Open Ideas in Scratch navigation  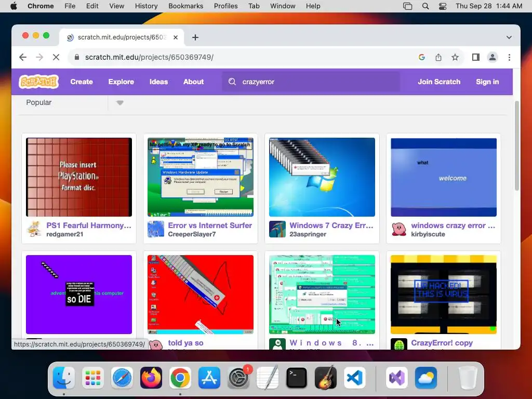click(x=158, y=82)
